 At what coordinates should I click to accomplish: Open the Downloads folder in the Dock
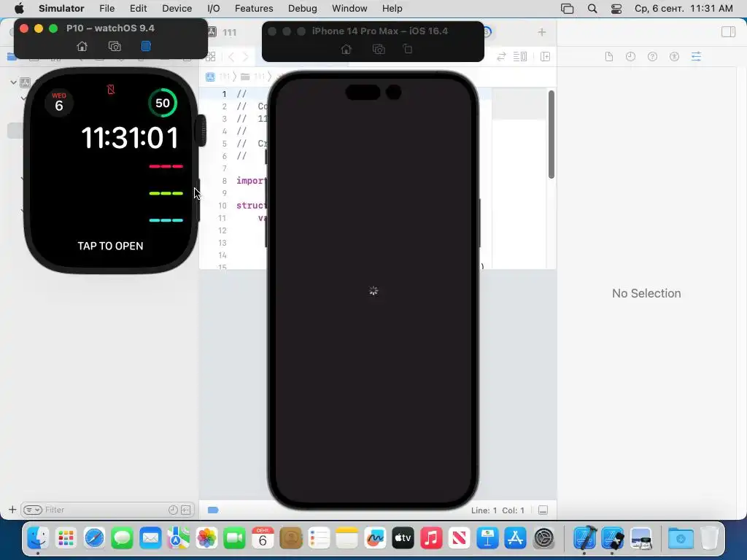(x=681, y=538)
